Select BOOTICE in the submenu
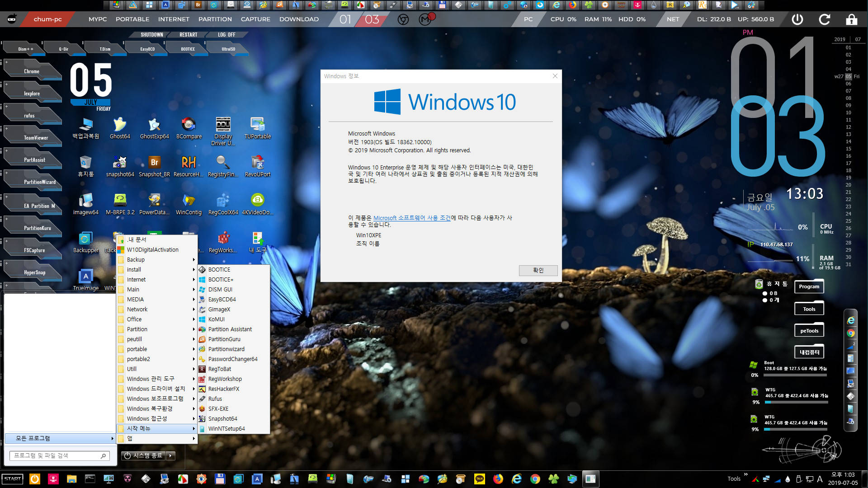Image resolution: width=868 pixels, height=488 pixels. (234, 270)
